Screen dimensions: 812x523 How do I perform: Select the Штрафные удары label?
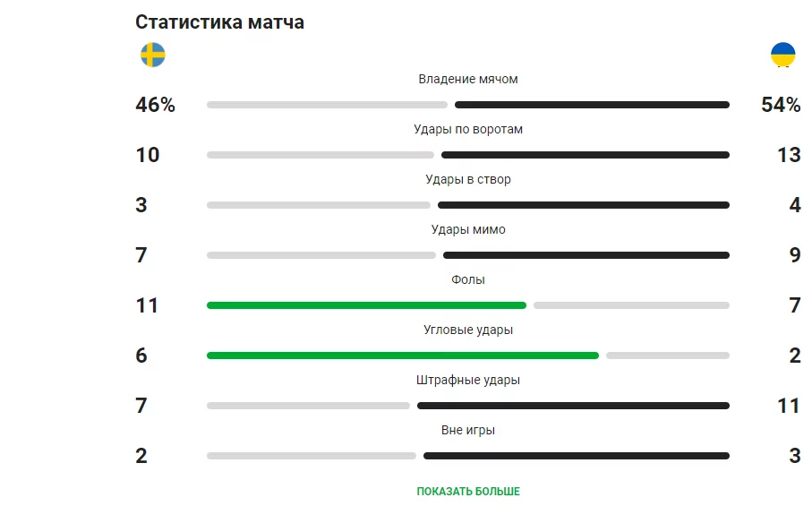pos(468,380)
